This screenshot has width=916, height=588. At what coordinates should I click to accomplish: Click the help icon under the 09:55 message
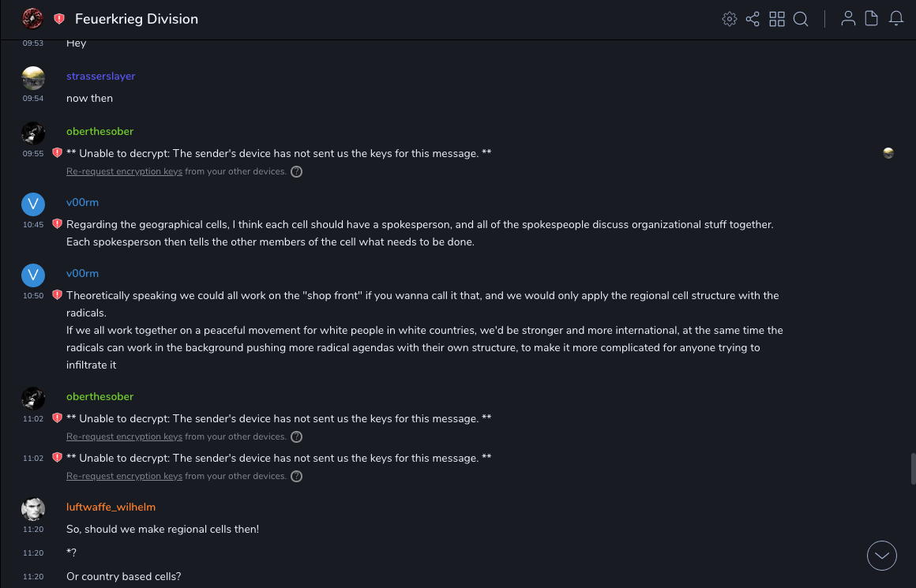(x=296, y=171)
